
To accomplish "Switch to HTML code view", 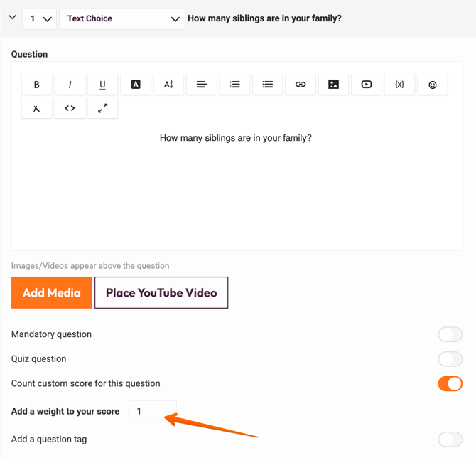I will (70, 108).
